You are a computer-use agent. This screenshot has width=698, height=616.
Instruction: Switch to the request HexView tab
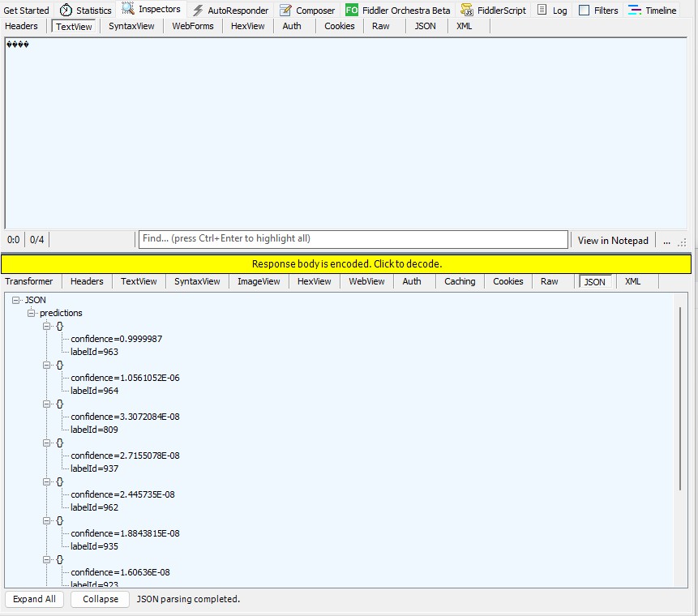point(247,26)
